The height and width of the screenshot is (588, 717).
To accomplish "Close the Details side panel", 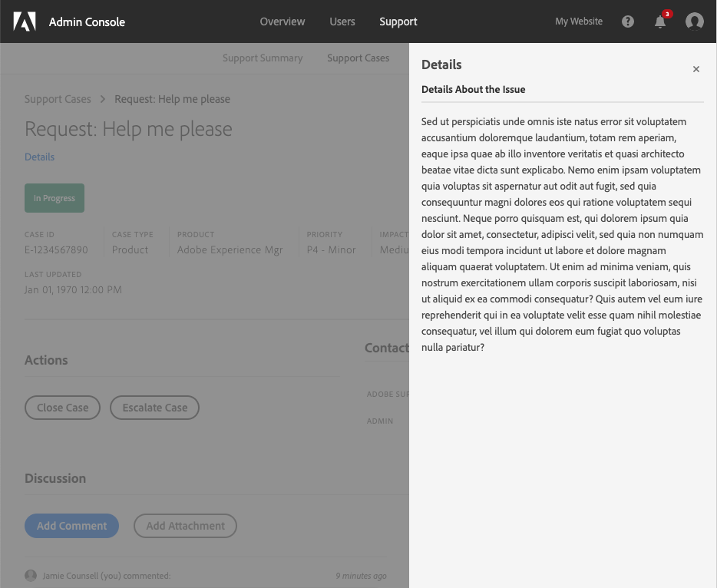I will pos(696,69).
